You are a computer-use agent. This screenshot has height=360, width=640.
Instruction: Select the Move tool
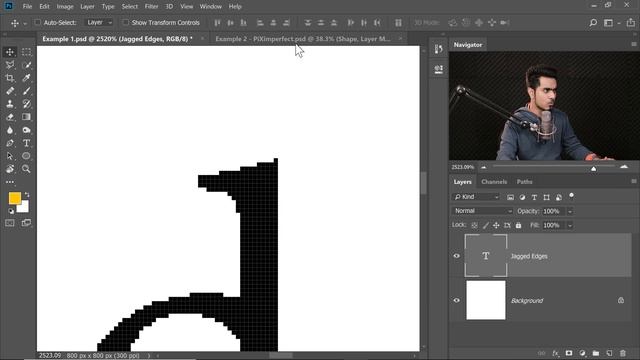(x=10, y=52)
